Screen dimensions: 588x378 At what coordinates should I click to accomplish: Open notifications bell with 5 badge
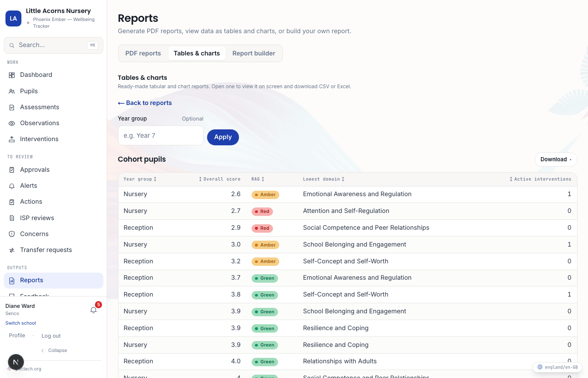94,310
